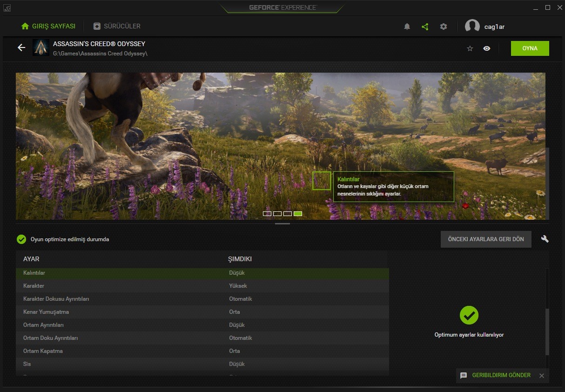Select Karakter Dokusu Ayrıntıları row
565x392 pixels.
coord(202,299)
